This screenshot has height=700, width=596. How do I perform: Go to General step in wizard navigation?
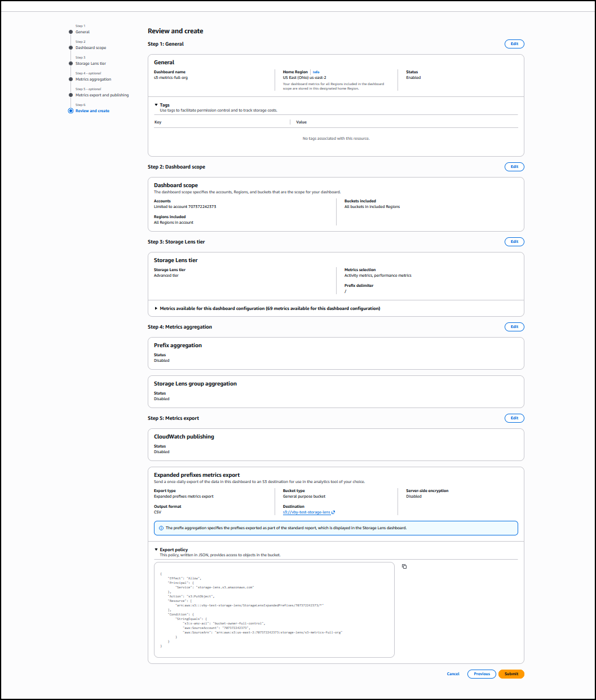tap(83, 32)
